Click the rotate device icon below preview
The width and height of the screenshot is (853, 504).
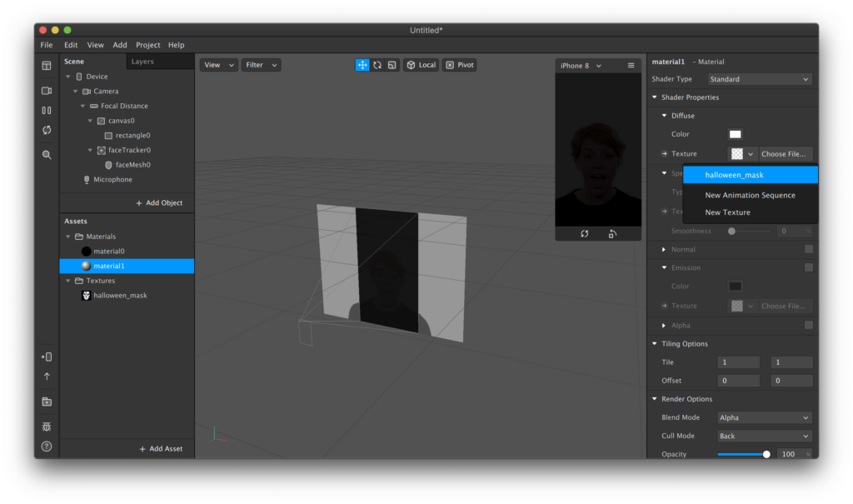(x=612, y=234)
